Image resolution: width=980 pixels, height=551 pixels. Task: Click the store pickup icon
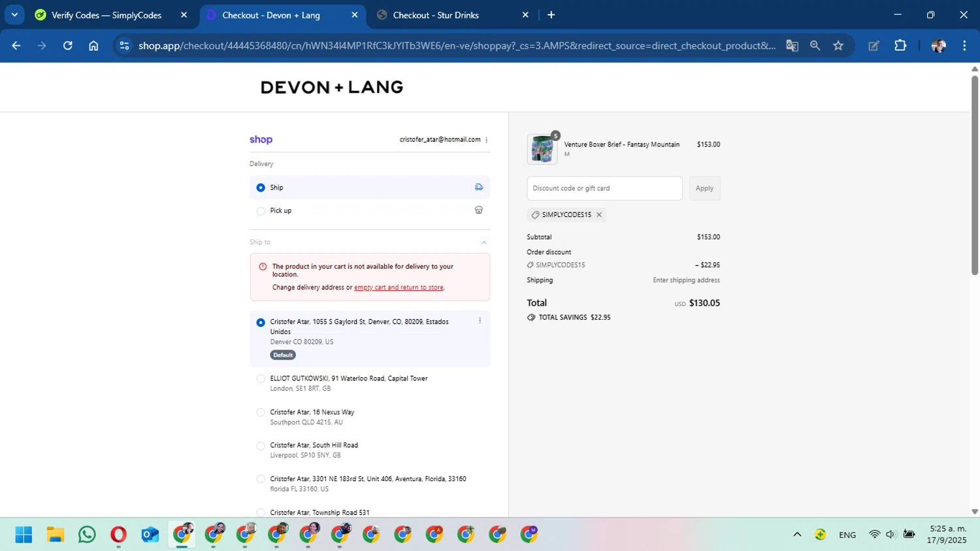[x=479, y=210]
